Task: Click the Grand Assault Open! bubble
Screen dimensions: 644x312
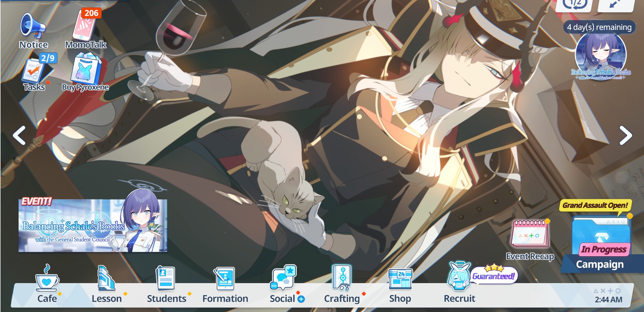Action: [x=595, y=206]
